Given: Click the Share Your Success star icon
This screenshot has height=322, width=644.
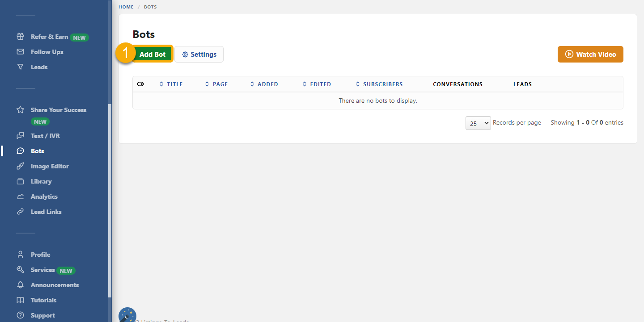Looking at the screenshot, I should coord(20,110).
